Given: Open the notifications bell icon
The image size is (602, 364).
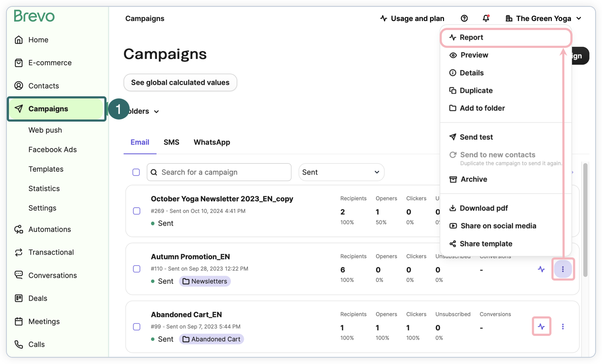Looking at the screenshot, I should tap(486, 18).
